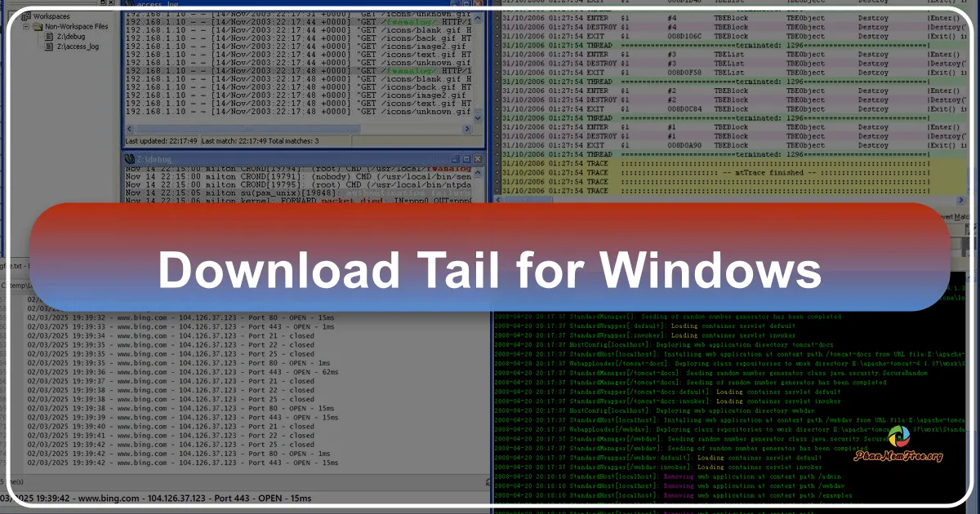This screenshot has height=514, width=980.
Task: Click the Tail icon in the Z:\debug title bar
Action: 131,158
